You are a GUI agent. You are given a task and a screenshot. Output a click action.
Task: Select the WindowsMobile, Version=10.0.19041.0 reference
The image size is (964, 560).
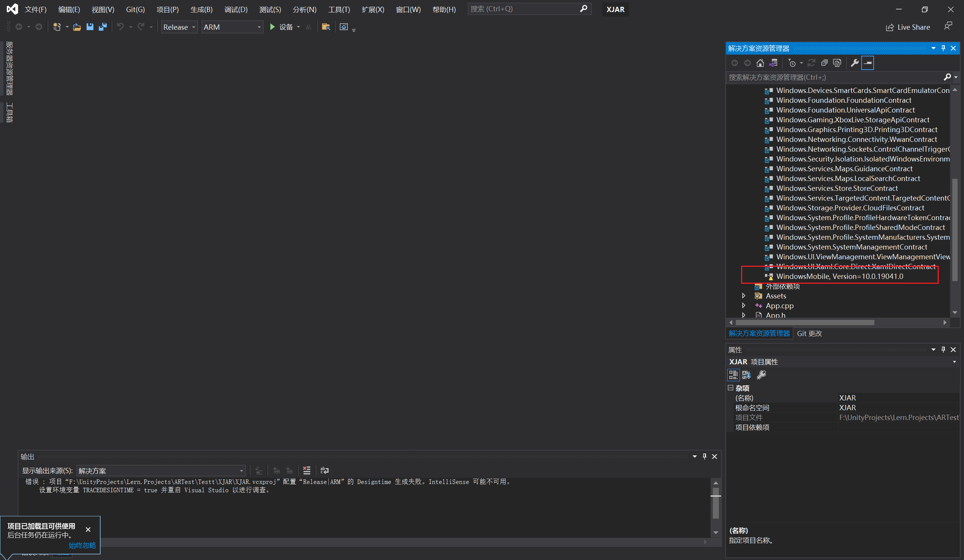(840, 276)
